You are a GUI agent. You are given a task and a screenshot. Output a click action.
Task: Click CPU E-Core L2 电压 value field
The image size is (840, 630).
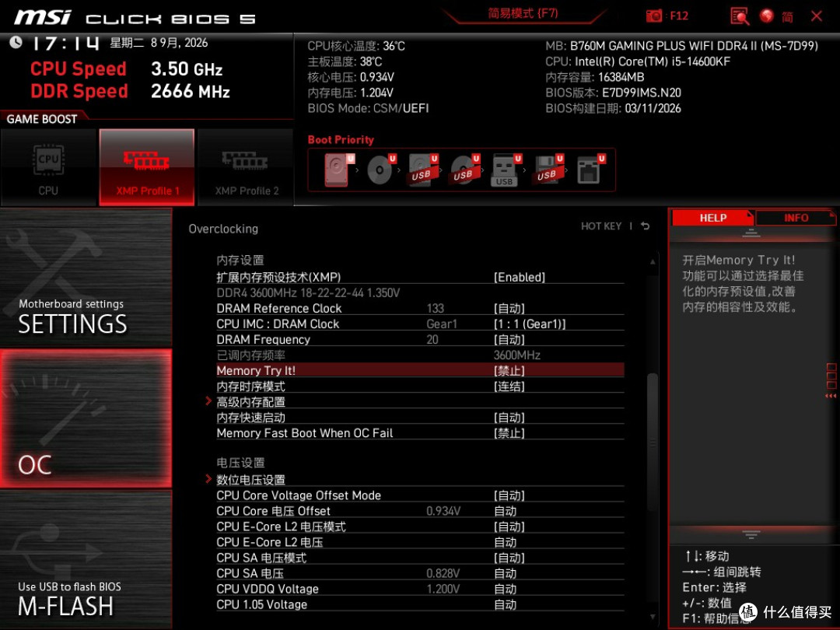tap(506, 542)
